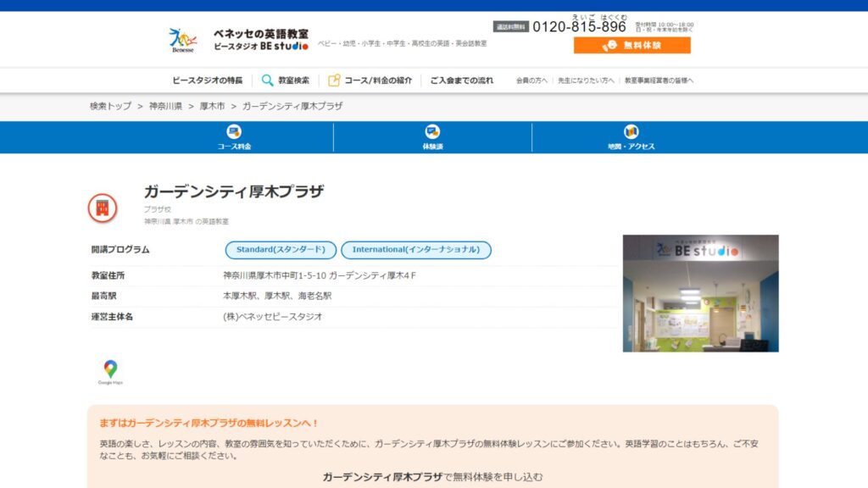Go to 厚木市 breadcrumb
868x488 pixels.
coord(212,106)
